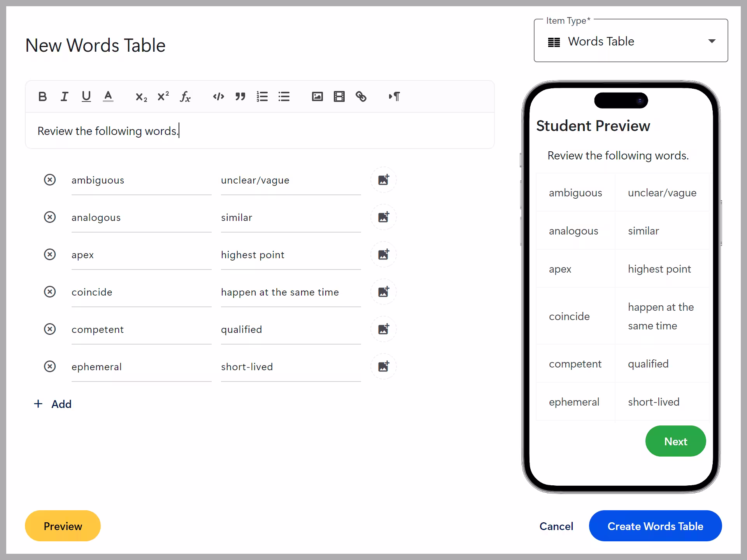Toggle underline formatting
Viewport: 747px width, 560px height.
click(86, 96)
